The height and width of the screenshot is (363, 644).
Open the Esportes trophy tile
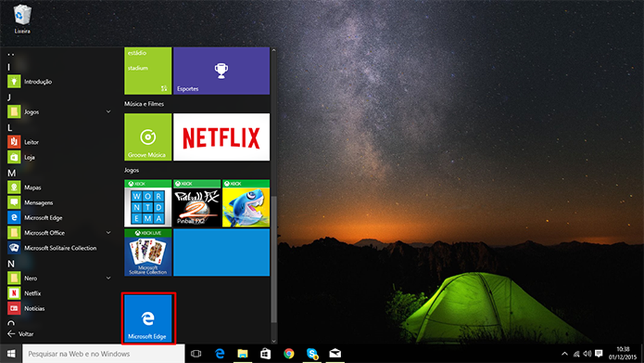[x=221, y=71]
